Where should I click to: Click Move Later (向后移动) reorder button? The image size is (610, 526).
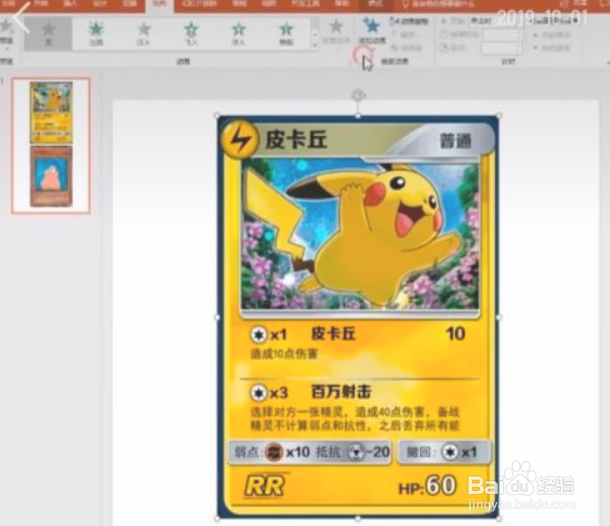pos(552,48)
